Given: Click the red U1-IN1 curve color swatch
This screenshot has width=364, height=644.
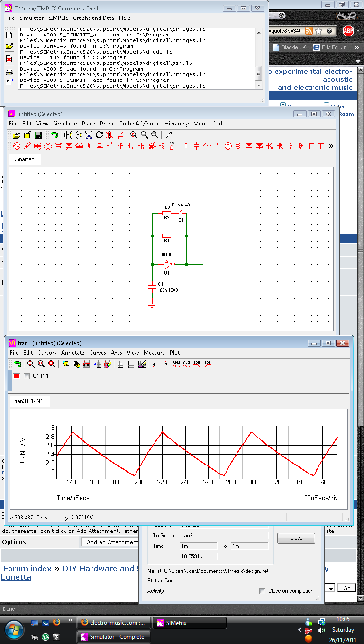Looking at the screenshot, I should tap(17, 376).
